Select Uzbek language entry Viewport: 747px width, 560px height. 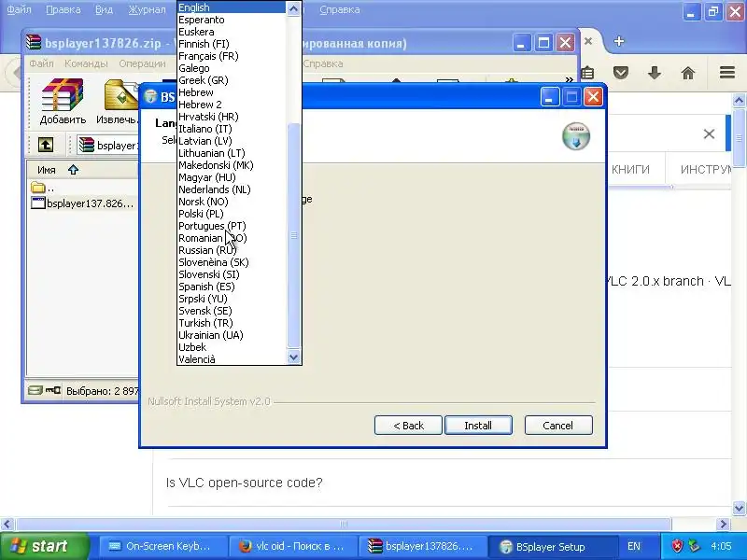point(232,347)
